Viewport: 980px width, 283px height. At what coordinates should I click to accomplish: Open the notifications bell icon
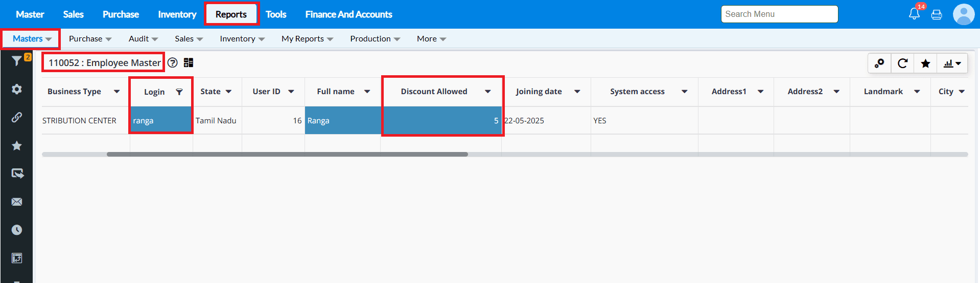point(914,14)
